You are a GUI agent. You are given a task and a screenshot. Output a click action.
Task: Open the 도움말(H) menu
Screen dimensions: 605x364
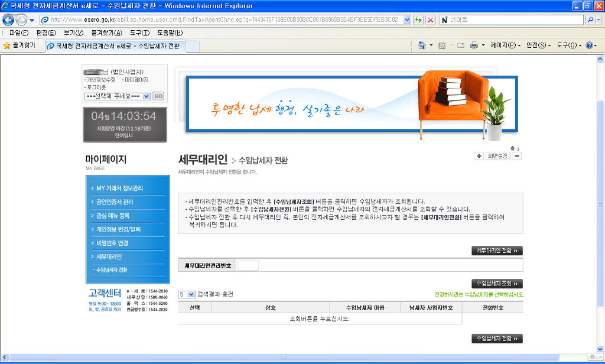click(x=170, y=33)
